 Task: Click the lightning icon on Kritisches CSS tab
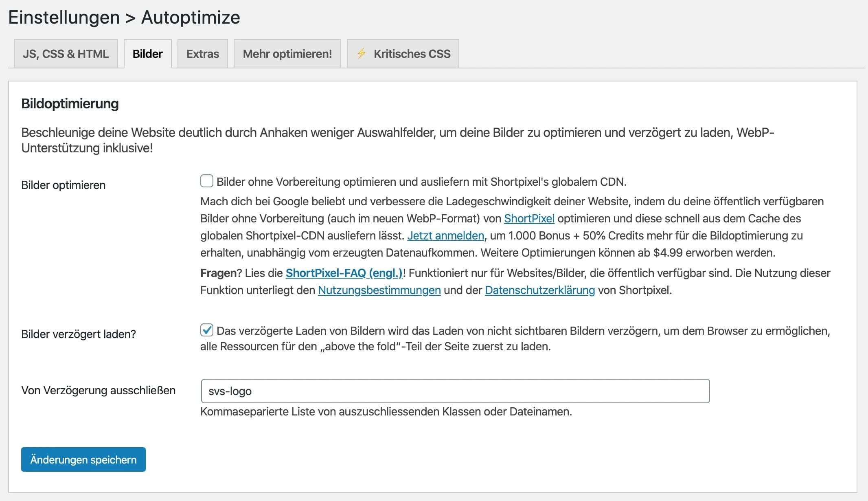[362, 53]
